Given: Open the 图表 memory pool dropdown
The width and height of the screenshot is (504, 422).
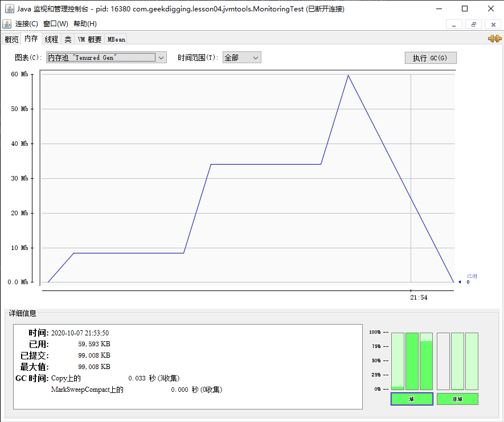Looking at the screenshot, I should pos(106,58).
